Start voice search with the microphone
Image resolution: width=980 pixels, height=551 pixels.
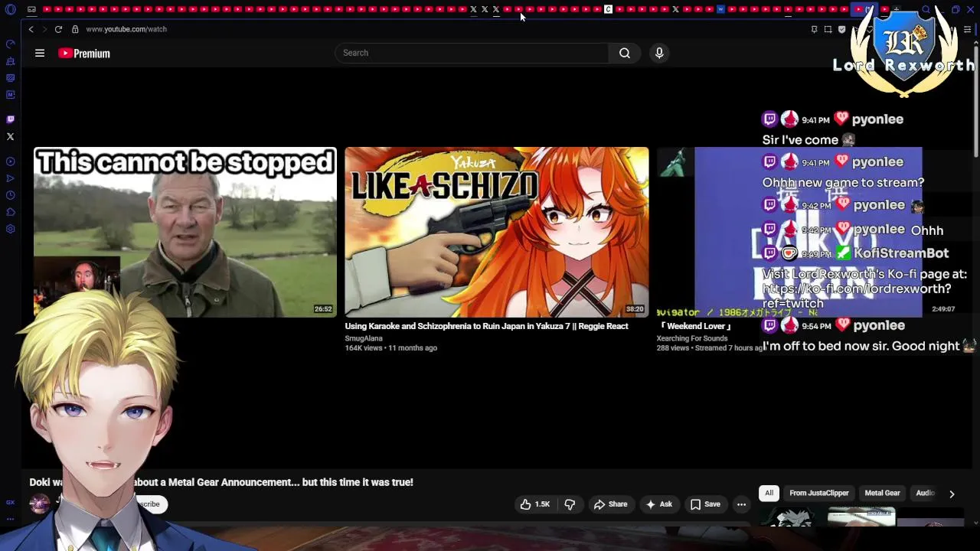[x=659, y=53]
